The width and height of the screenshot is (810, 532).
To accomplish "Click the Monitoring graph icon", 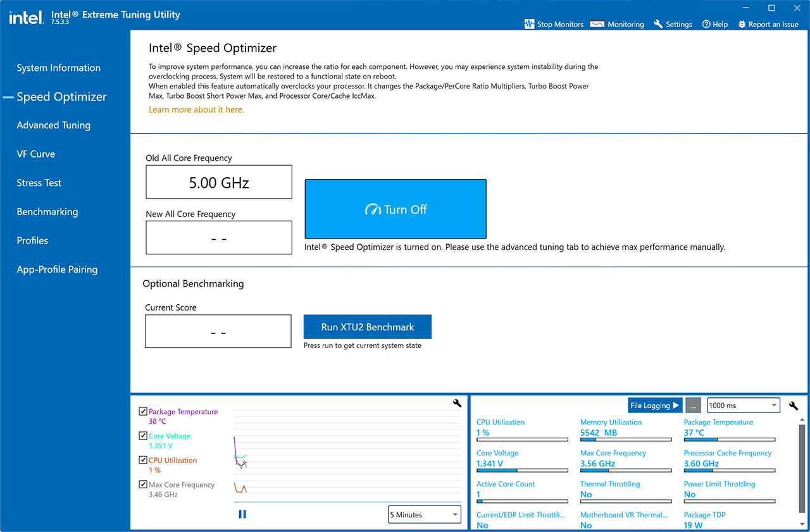I will [597, 24].
